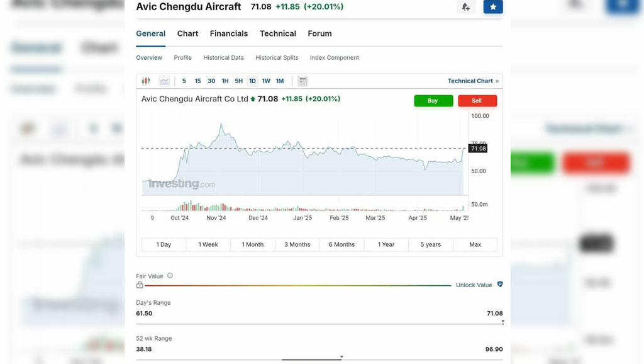Click the price peak in the chart above Nov '24

tap(221, 123)
